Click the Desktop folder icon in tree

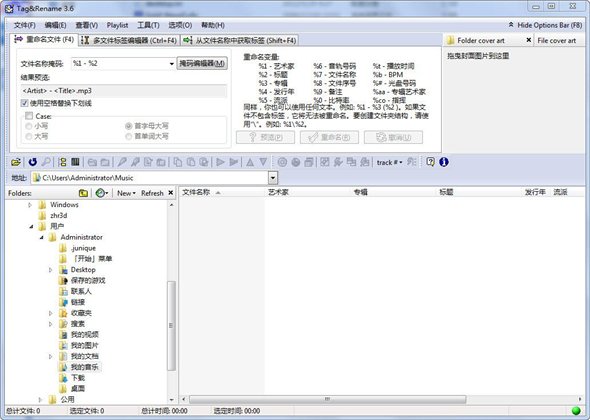[x=63, y=270]
